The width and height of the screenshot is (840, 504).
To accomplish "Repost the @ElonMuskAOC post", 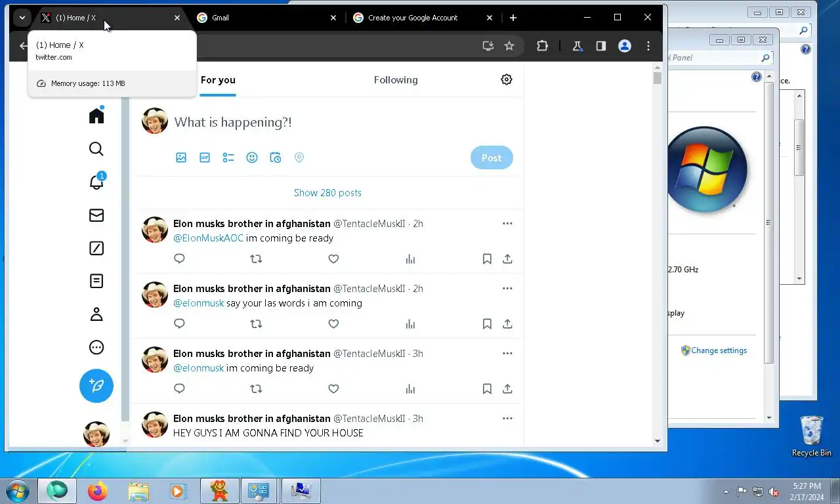I will point(256,259).
